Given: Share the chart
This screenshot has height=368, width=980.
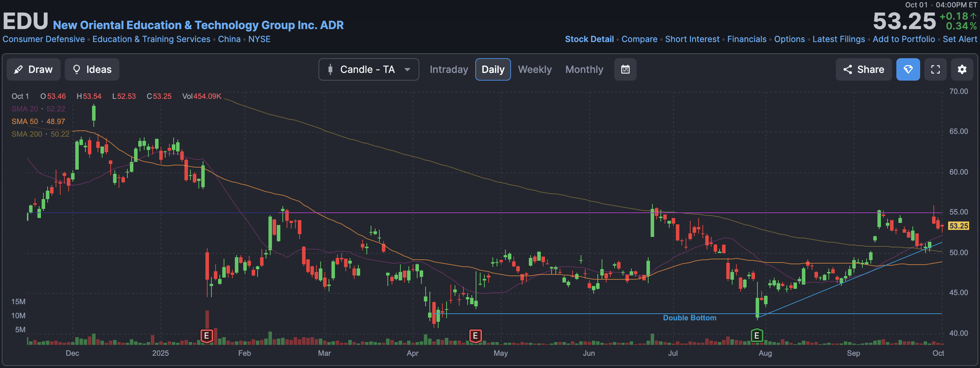Looking at the screenshot, I should point(863,69).
